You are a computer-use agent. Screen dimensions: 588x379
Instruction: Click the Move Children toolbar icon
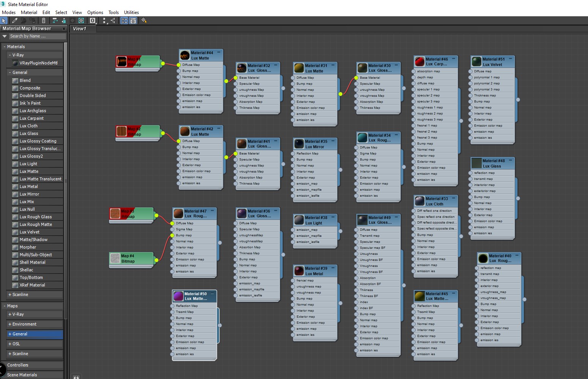pyautogui.click(x=55, y=20)
